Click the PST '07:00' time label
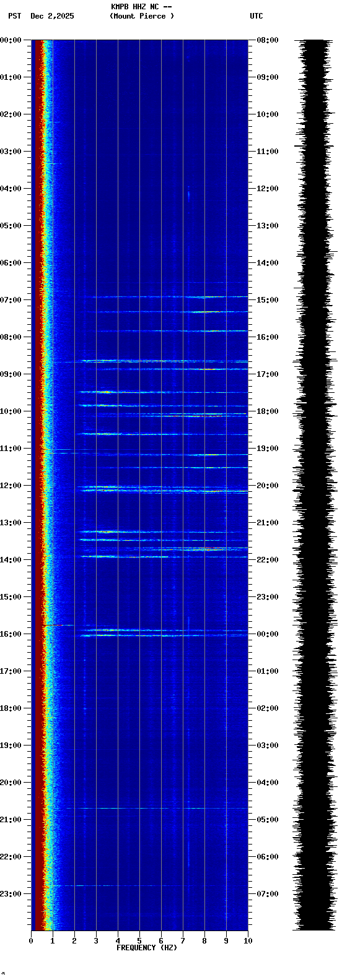The width and height of the screenshot is (342, 980). pyautogui.click(x=11, y=300)
